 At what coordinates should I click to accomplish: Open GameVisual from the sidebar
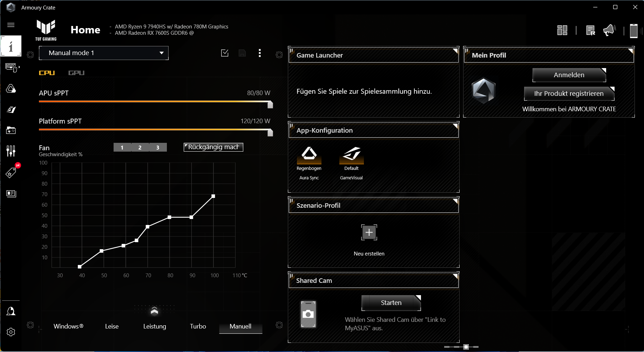(11, 109)
